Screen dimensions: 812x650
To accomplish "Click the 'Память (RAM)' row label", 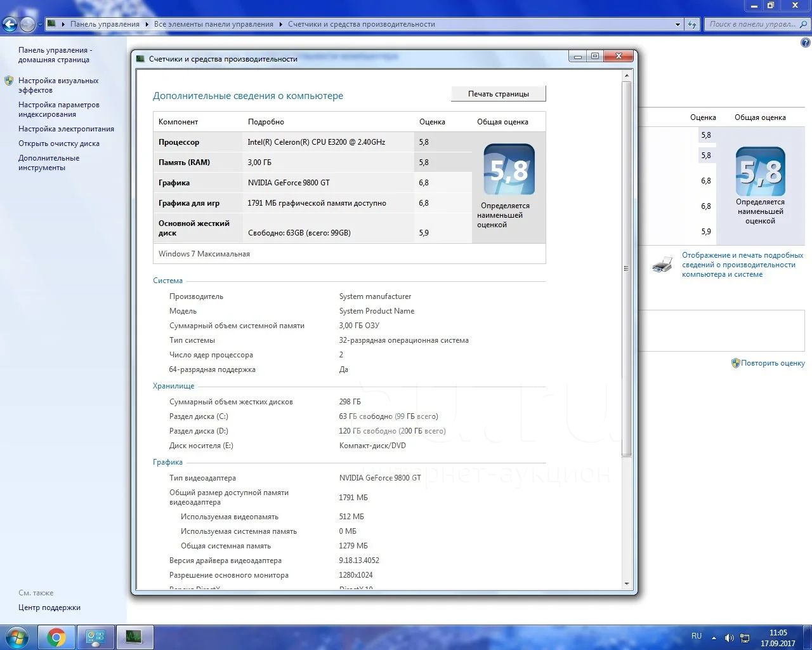I will [184, 162].
